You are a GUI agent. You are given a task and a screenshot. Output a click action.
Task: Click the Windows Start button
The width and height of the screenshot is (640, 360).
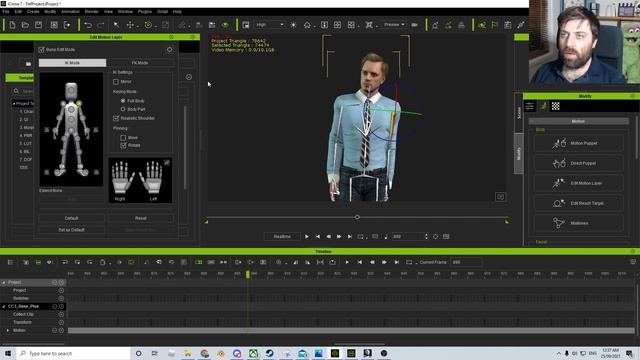(x=8, y=353)
